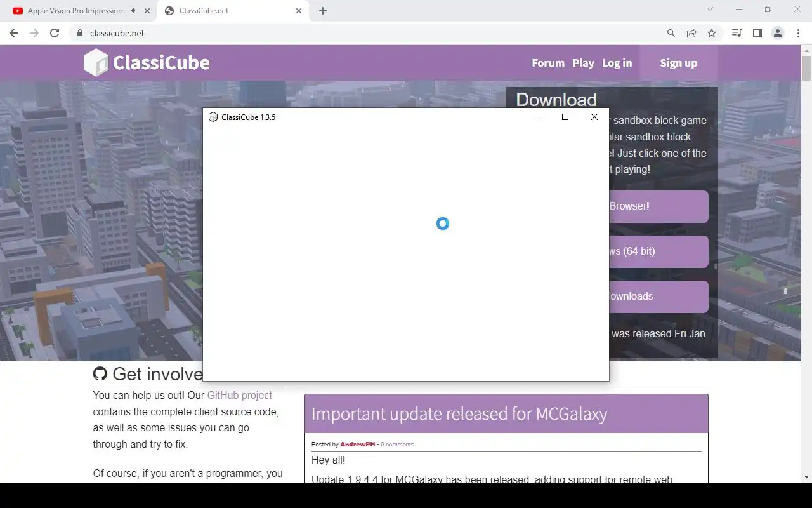The height and width of the screenshot is (508, 812).
Task: Click the Windows (64 bit) download button
Action: tap(658, 251)
